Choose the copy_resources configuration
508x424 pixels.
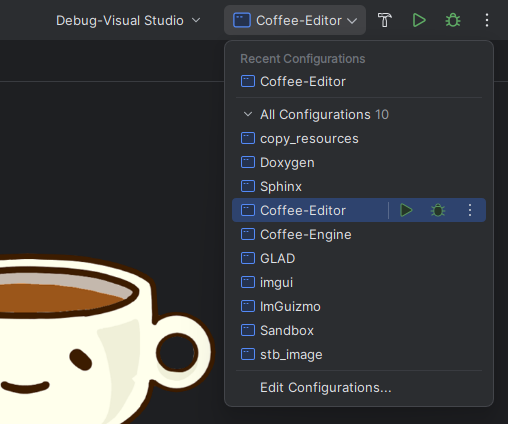(x=359, y=138)
